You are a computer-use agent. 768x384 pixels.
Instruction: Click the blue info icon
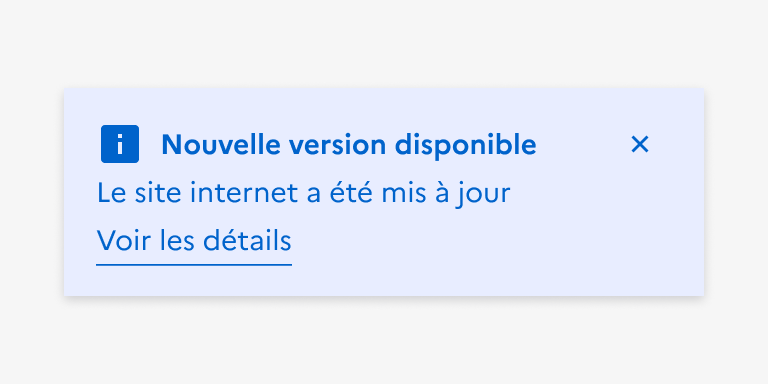tap(120, 144)
